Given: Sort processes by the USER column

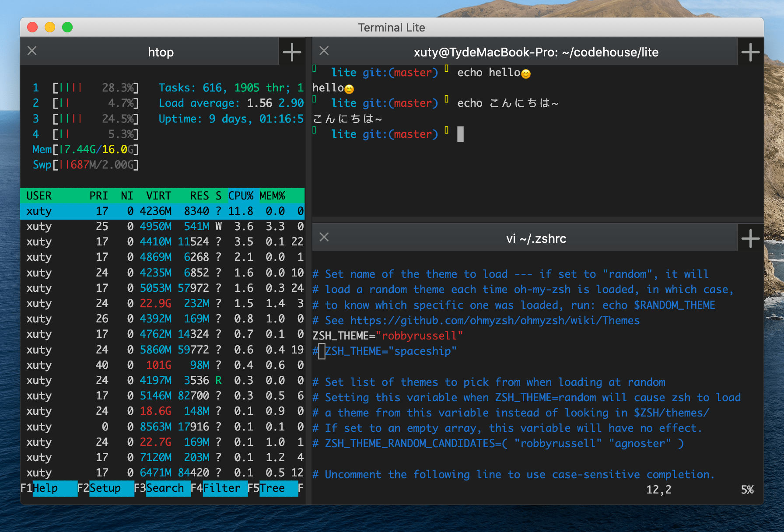Looking at the screenshot, I should (38, 196).
